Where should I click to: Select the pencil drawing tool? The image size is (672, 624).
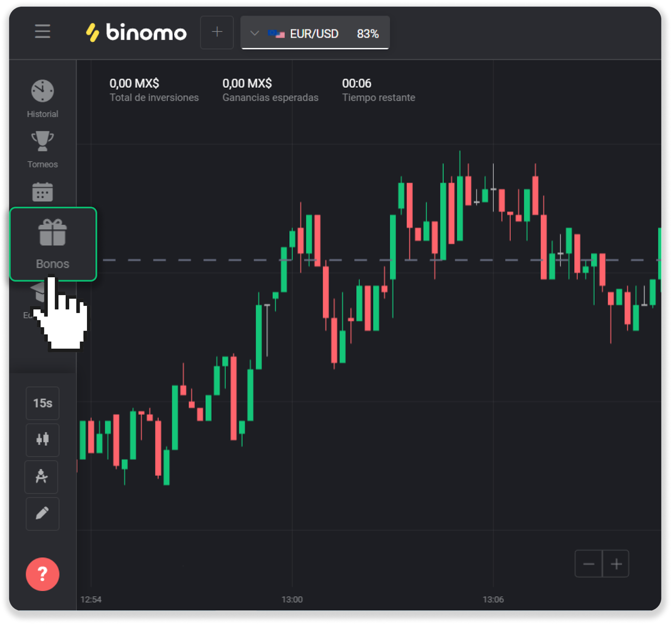click(x=42, y=514)
